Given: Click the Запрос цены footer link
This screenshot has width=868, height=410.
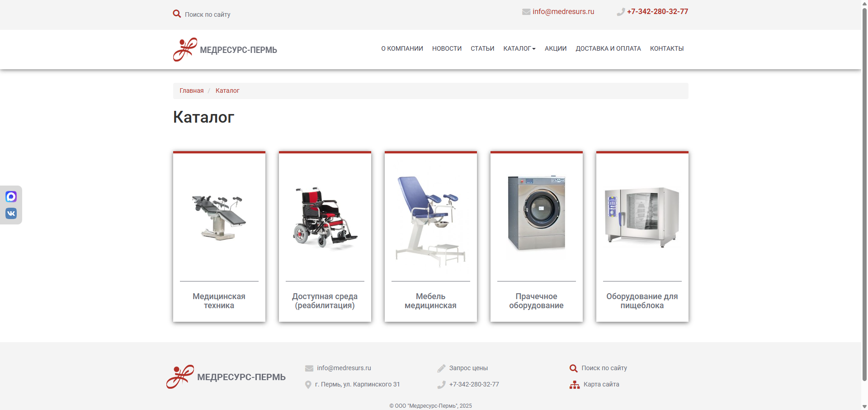Looking at the screenshot, I should [x=468, y=368].
